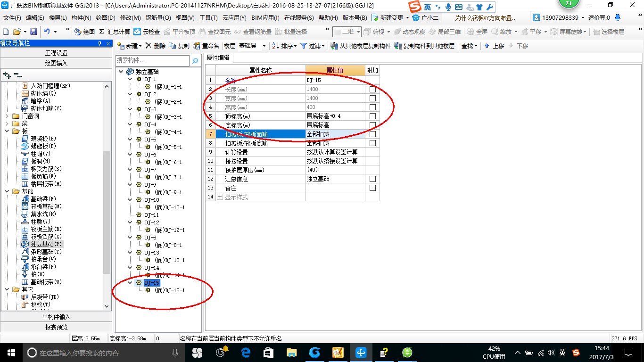Rename the component with 重命名
Screen dimensions: 644x362
click(x=206, y=46)
